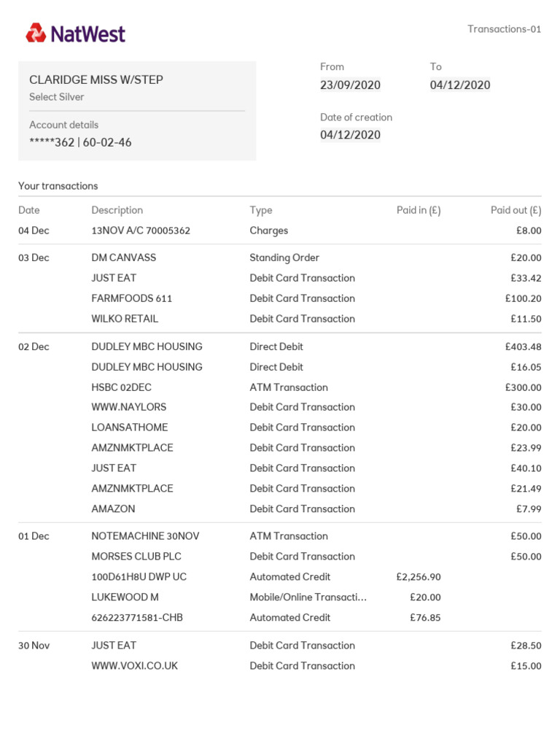Click the FARMFOODS 611 transaction description
560x747 pixels.
click(x=132, y=298)
